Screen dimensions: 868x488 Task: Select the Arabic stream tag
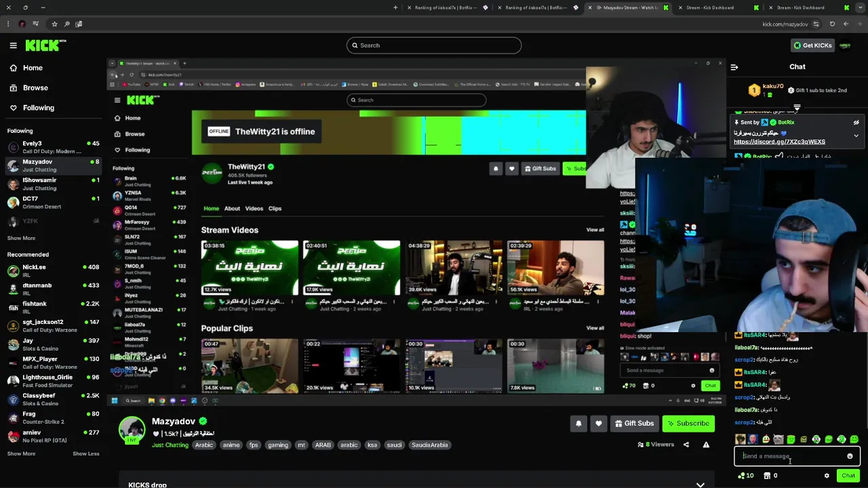click(x=204, y=445)
